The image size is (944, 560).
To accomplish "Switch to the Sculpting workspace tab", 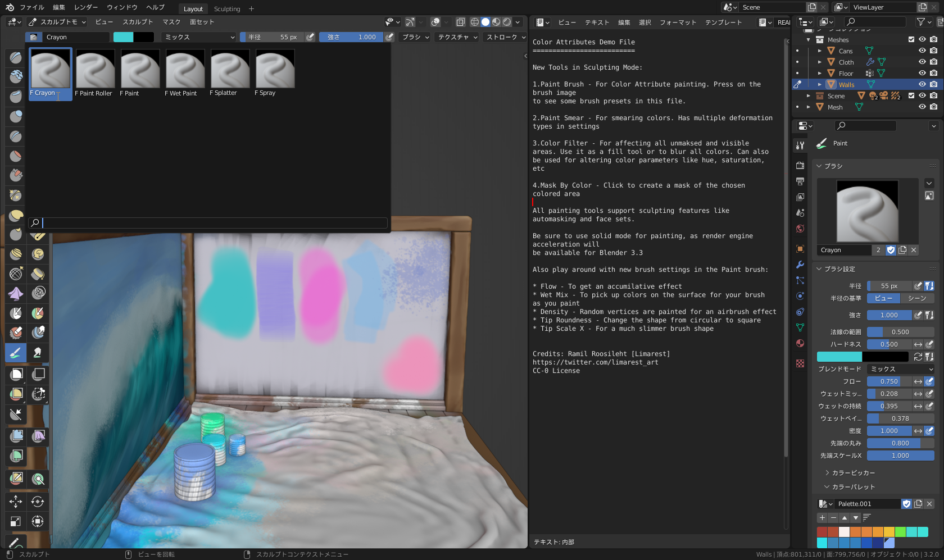I will [227, 8].
